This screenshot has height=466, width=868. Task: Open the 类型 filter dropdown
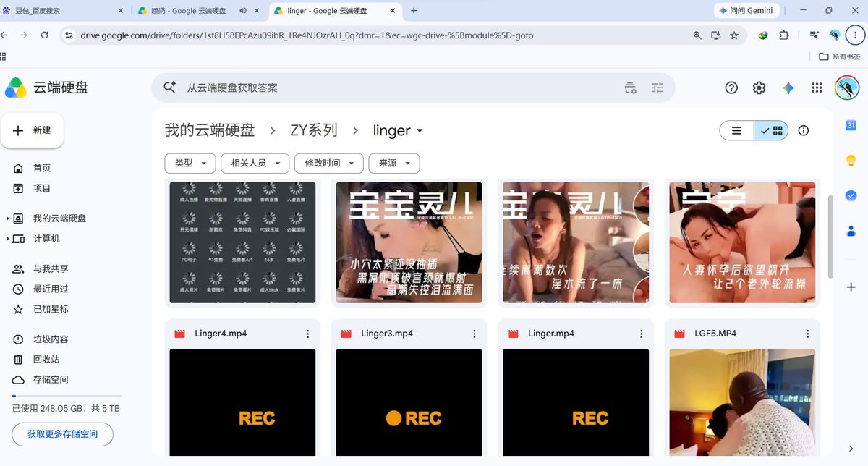coord(190,163)
